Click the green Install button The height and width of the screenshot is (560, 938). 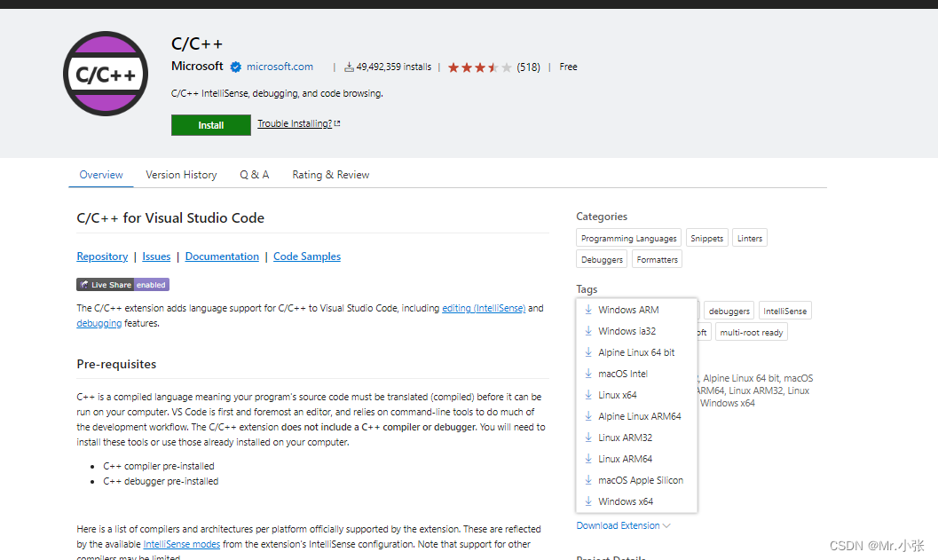point(211,125)
